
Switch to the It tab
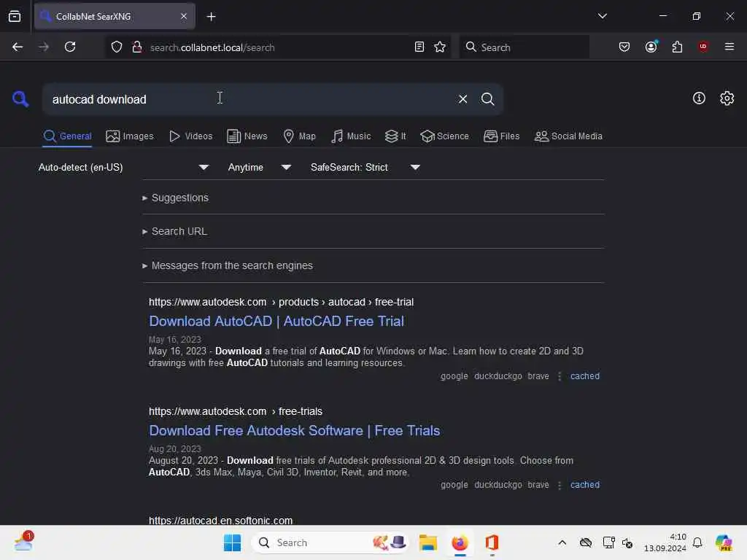click(395, 136)
